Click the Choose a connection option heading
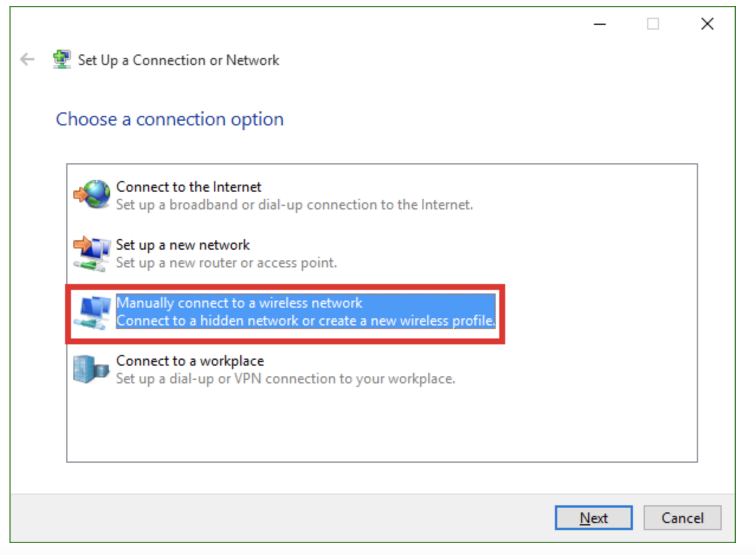Image resolution: width=756 pixels, height=555 pixels. (x=170, y=120)
